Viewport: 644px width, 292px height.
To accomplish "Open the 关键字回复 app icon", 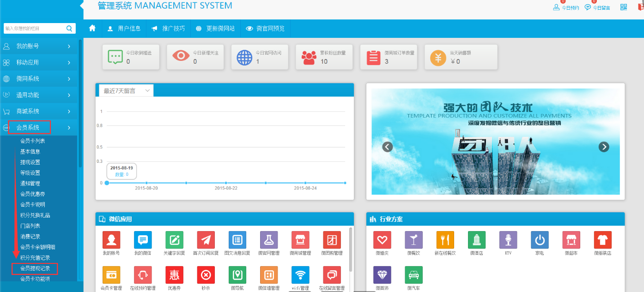I will (174, 240).
